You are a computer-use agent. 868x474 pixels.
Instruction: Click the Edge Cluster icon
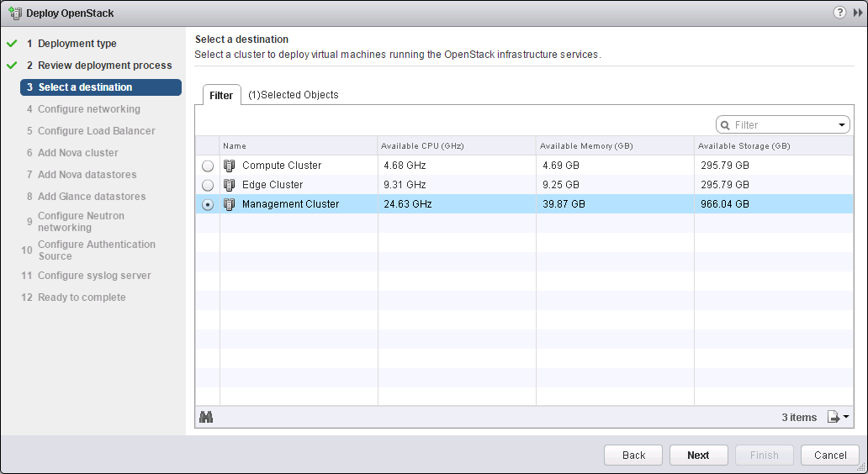230,185
